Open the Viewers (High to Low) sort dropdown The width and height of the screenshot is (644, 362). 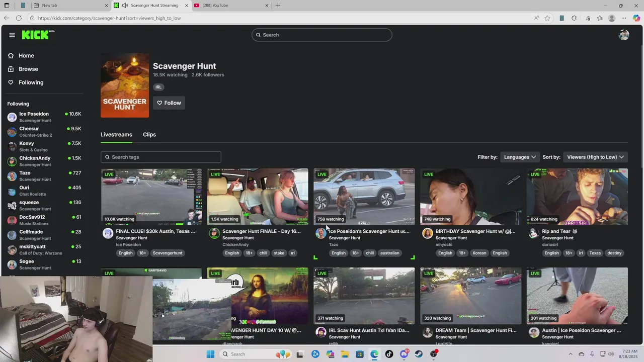595,157
